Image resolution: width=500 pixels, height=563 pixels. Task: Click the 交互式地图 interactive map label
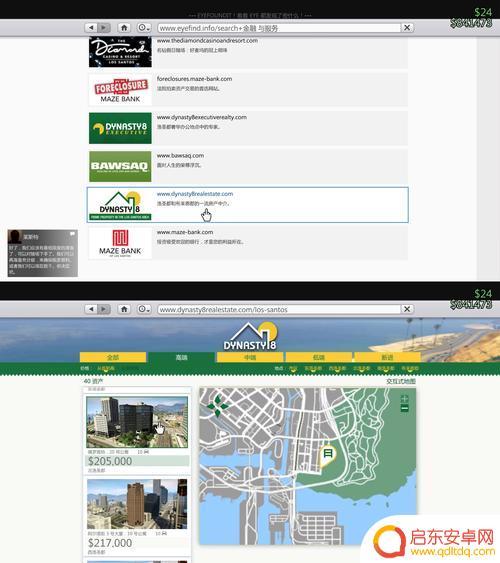pos(401,381)
